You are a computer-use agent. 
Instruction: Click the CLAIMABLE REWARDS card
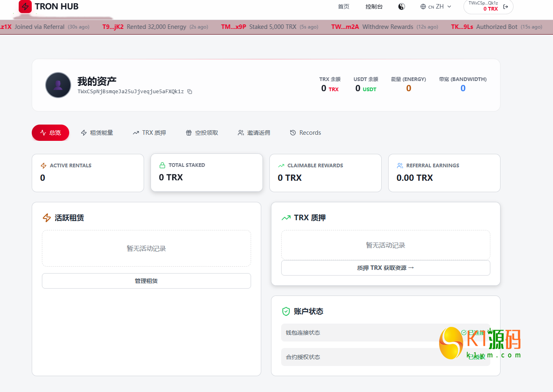326,173
